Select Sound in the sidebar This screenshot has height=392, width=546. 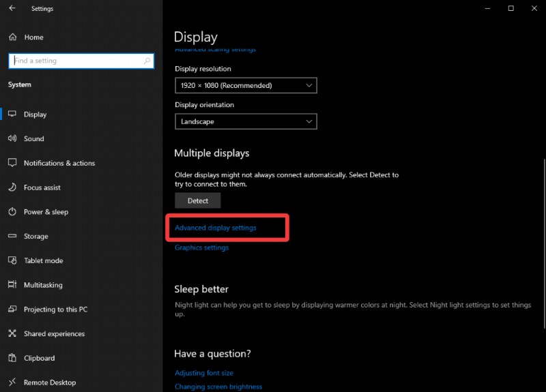pyautogui.click(x=33, y=138)
